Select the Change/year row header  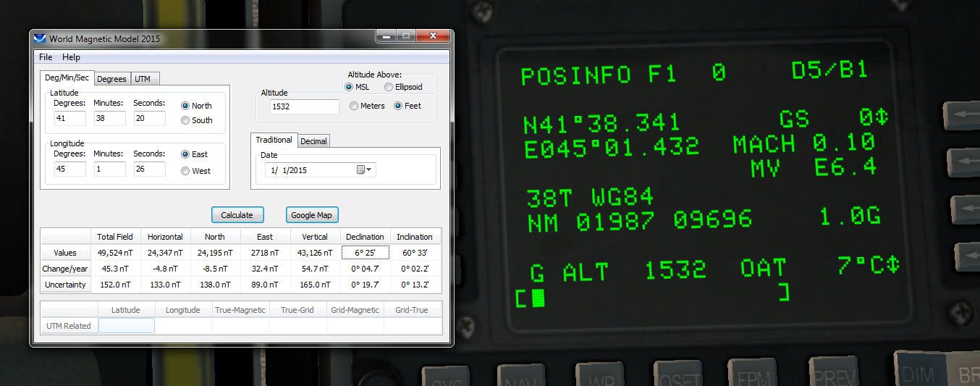65,269
